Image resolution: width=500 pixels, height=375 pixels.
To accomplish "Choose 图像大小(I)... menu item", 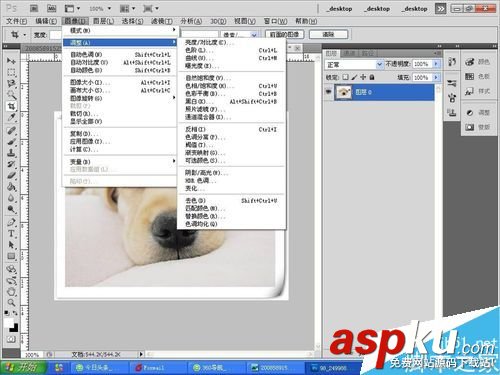I will (120, 82).
